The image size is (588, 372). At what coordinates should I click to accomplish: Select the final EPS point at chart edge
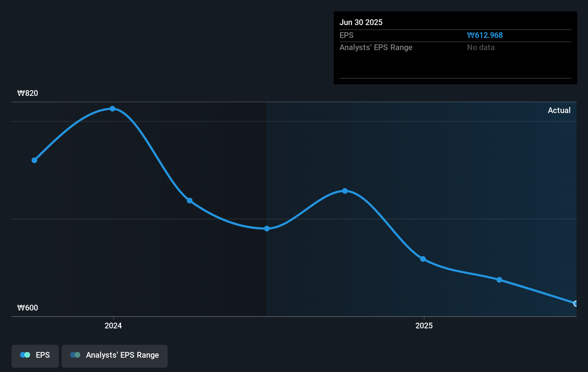coord(575,303)
